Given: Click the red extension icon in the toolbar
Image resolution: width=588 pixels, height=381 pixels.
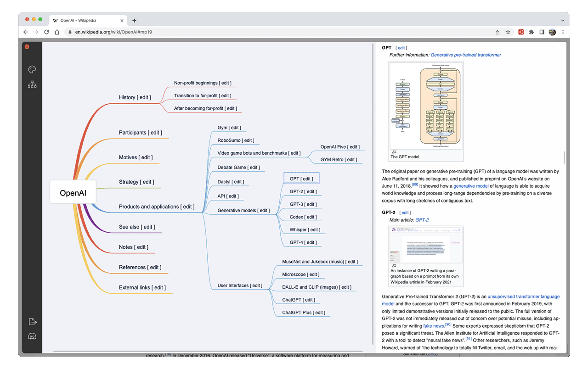Looking at the screenshot, I should (x=521, y=32).
